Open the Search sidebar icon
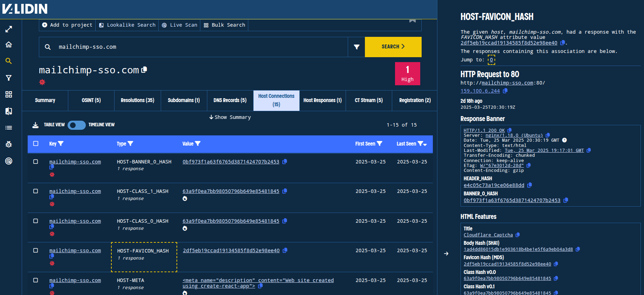 [x=9, y=61]
